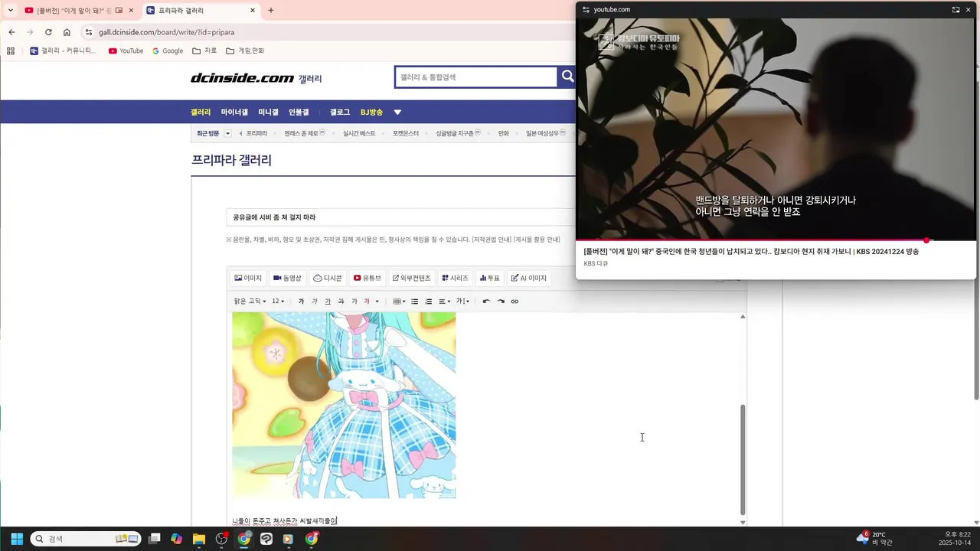Select the 갤로그 nav menu item
This screenshot has width=980, height=551.
[340, 112]
